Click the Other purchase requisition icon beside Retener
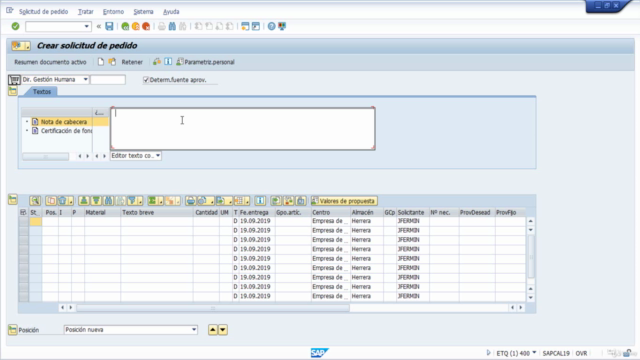This screenshot has height=360, width=640. 112,62
